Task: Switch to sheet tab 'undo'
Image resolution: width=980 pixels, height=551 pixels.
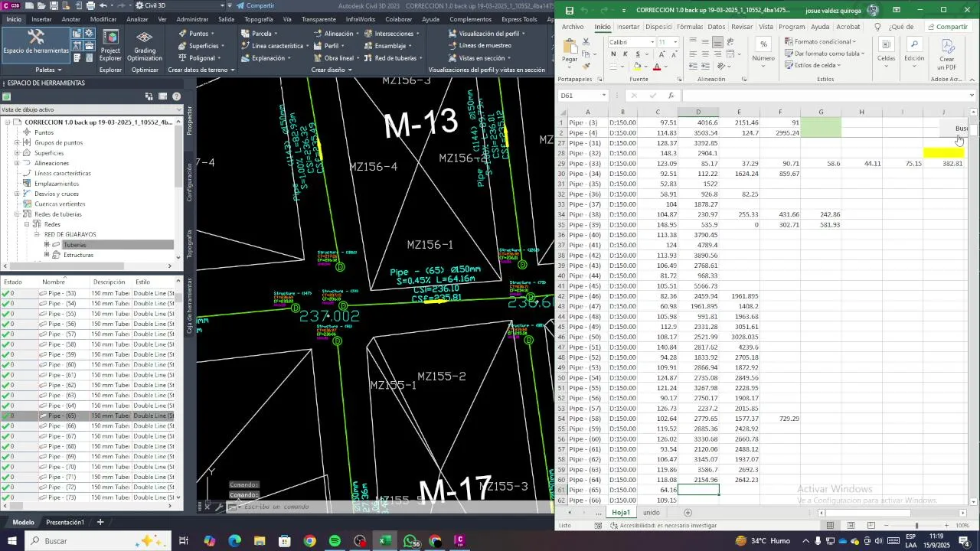Action: pos(651,513)
